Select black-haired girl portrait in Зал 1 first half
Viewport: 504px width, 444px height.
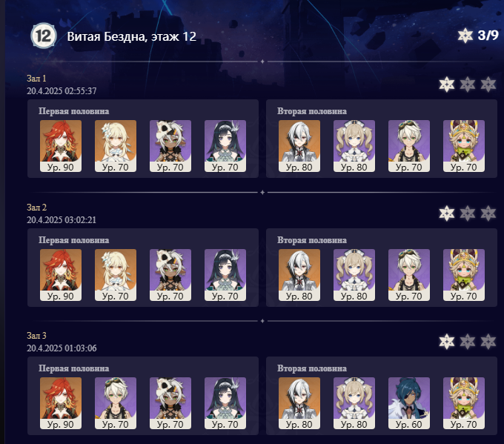[225, 146]
